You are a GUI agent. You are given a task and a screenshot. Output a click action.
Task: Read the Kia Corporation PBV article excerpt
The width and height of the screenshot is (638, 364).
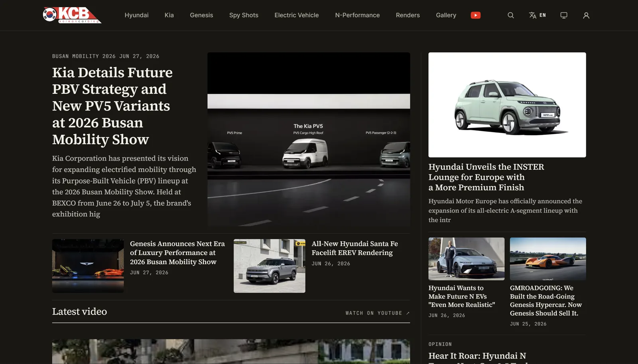pyautogui.click(x=124, y=186)
